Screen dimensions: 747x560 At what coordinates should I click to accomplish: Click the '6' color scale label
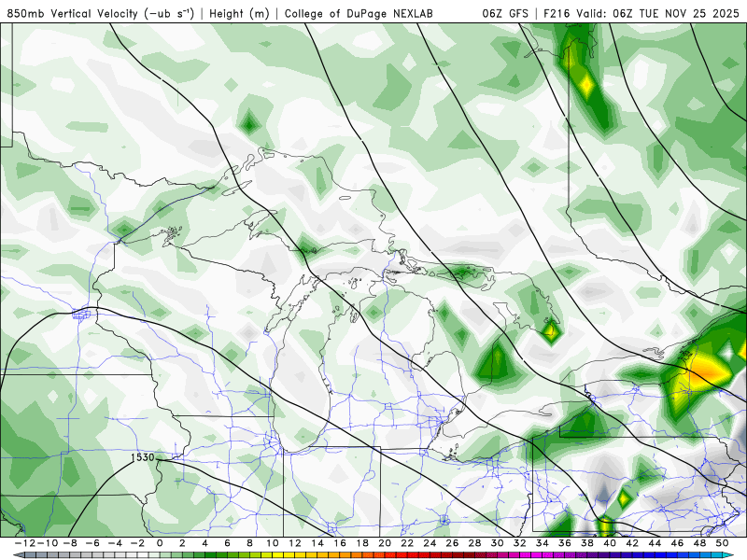[227, 543]
